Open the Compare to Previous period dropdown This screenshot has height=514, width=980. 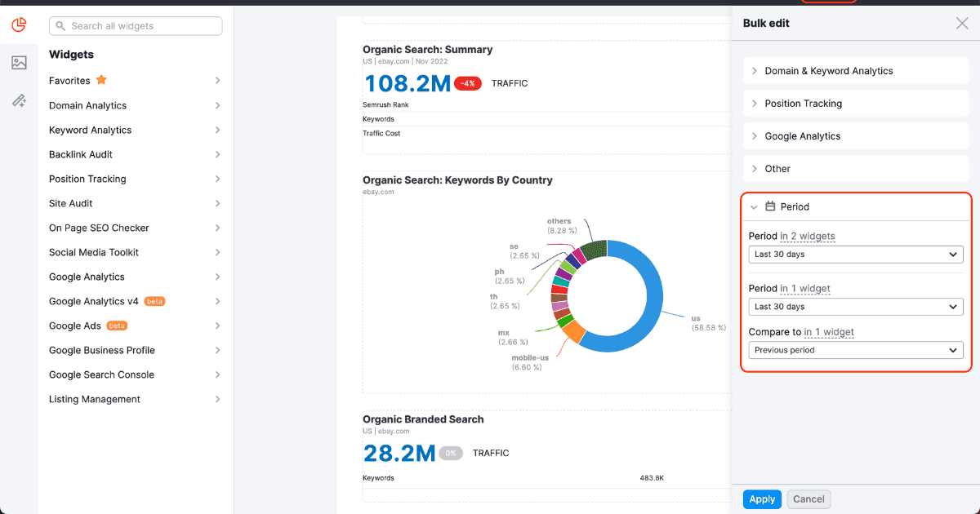tap(856, 350)
